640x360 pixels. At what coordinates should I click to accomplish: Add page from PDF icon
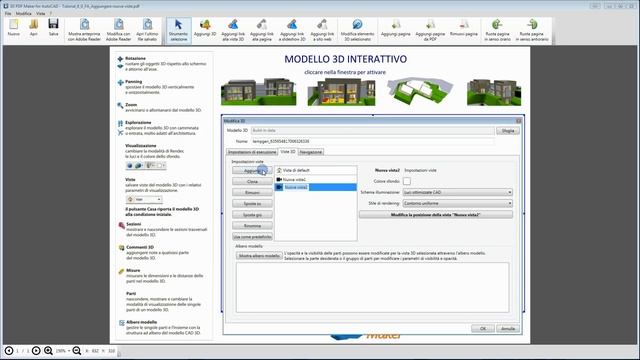[x=430, y=29]
